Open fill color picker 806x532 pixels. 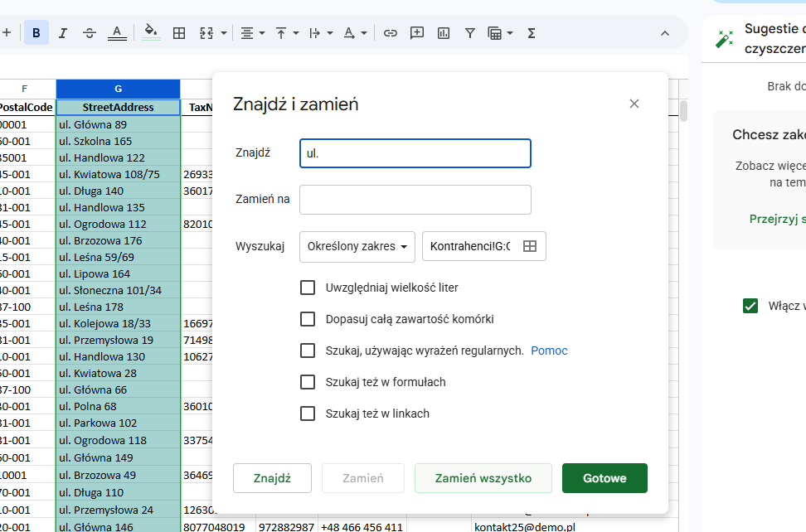[151, 31]
